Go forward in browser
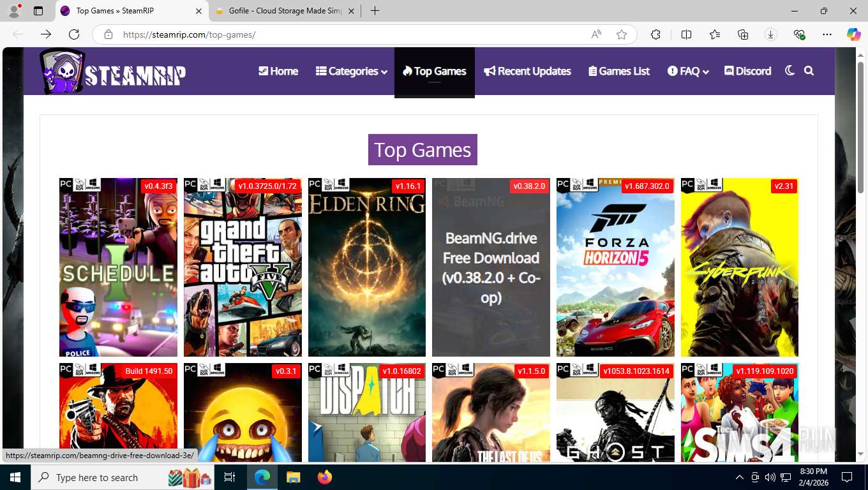Image resolution: width=868 pixels, height=490 pixels. (46, 34)
